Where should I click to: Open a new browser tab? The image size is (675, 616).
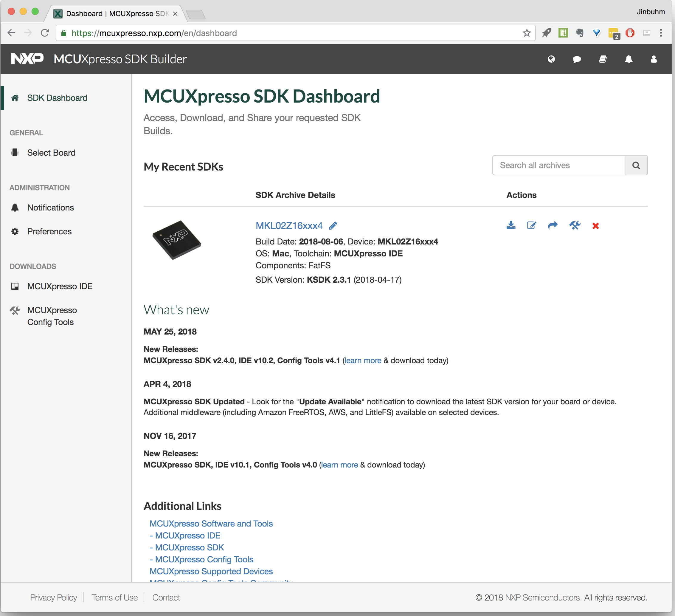pyautogui.click(x=195, y=14)
